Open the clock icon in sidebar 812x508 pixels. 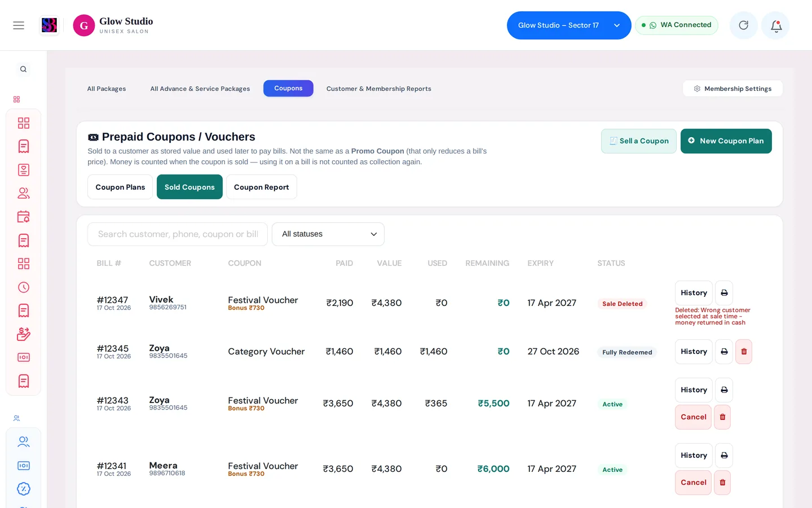pos(24,287)
